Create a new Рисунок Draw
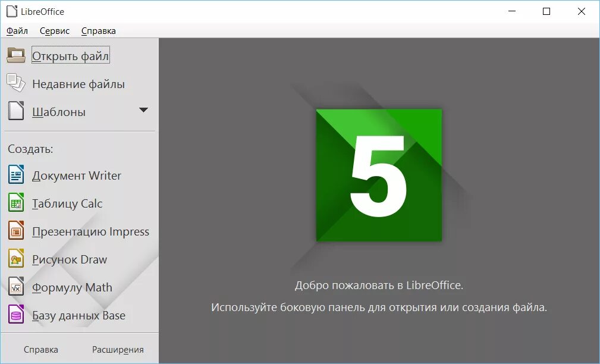 [x=70, y=259]
